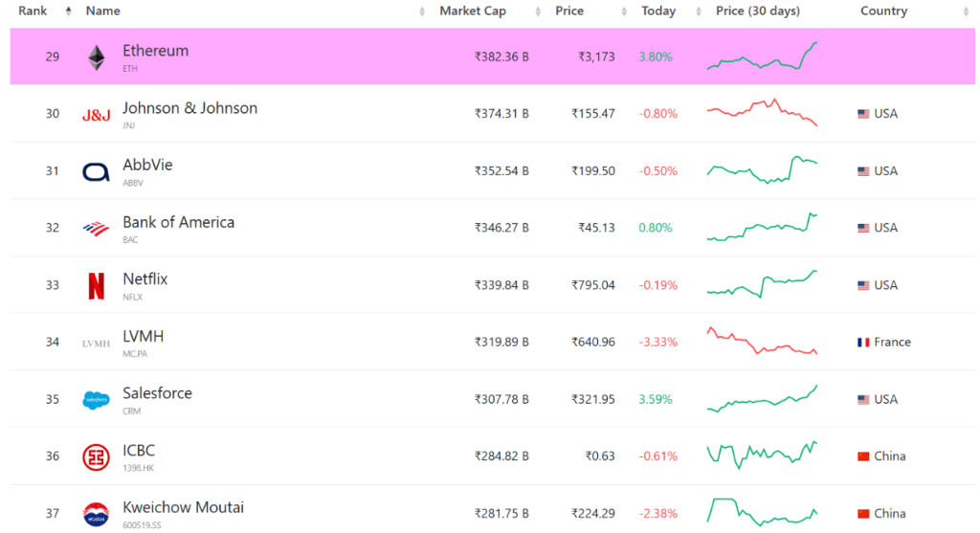This screenshot has width=980, height=533.
Task: Click Bank of America 30-day price chart
Action: pyautogui.click(x=762, y=227)
